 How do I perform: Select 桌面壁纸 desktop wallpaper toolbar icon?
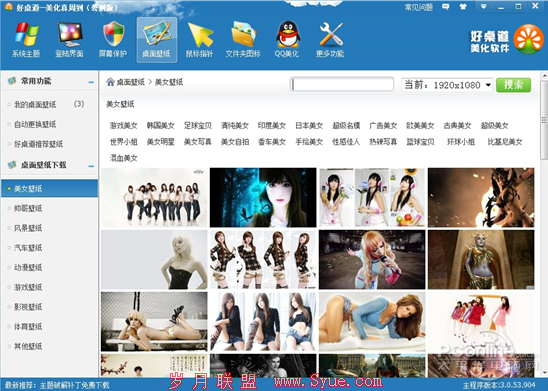point(157,40)
